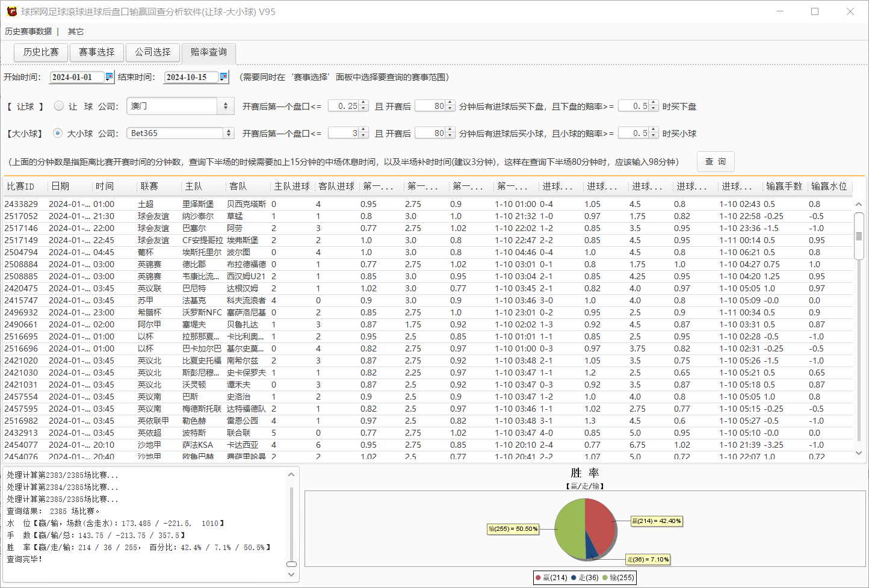Sort by 输赢水位 column header

click(x=829, y=187)
